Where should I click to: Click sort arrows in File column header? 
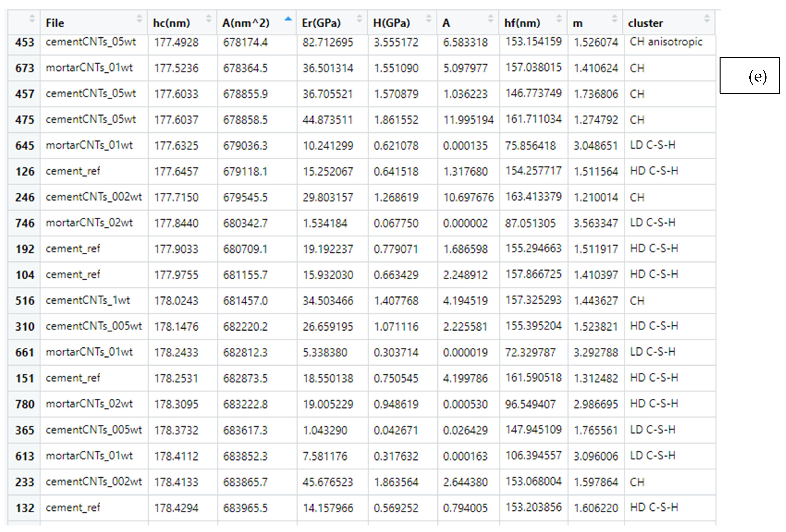(x=139, y=19)
